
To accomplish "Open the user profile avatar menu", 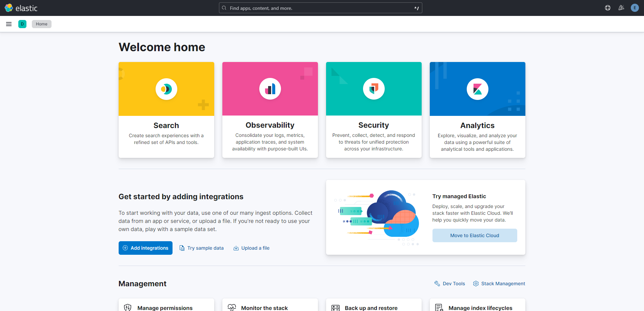I will (635, 8).
